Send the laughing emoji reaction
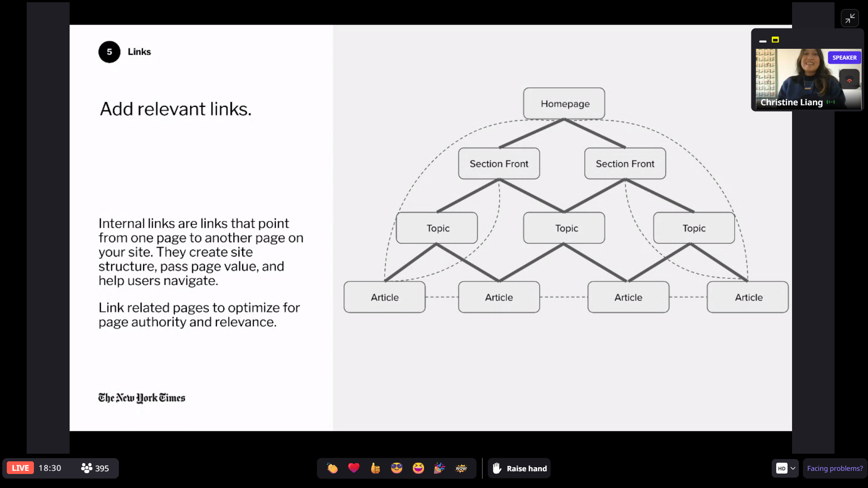 tap(419, 468)
